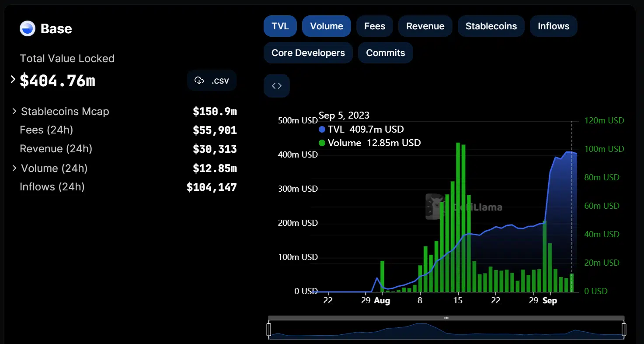
Task: Click the embed code icon button
Action: pyautogui.click(x=277, y=86)
